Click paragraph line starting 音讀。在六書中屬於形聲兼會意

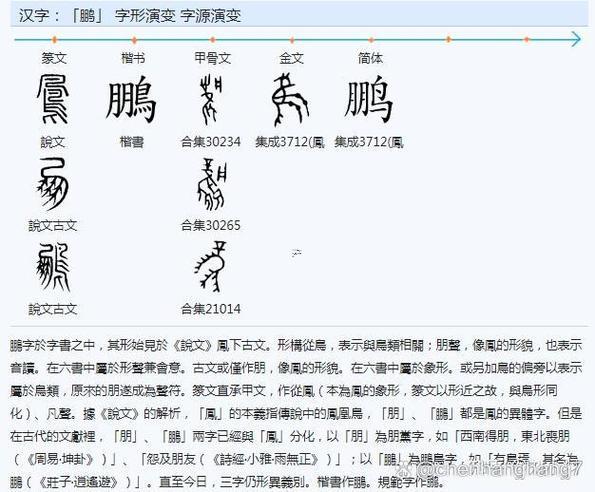[x=296, y=368]
